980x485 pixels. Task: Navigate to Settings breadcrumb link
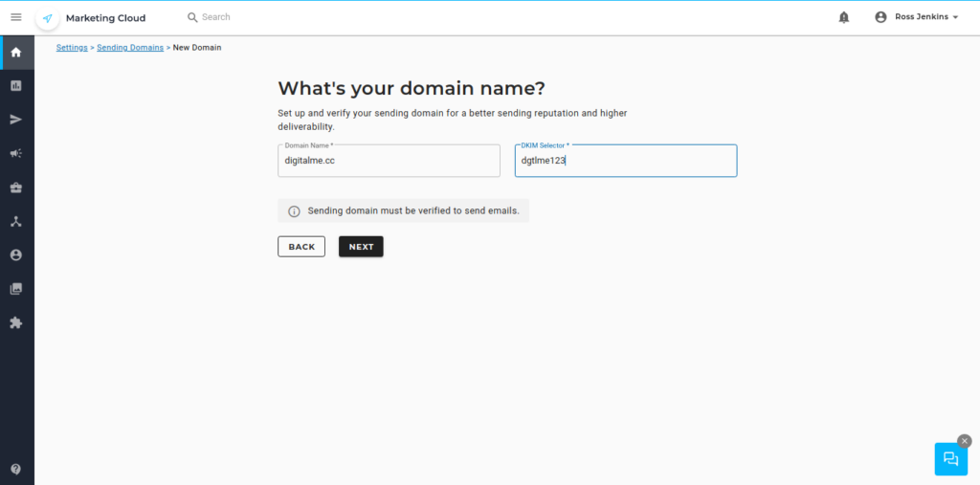[x=72, y=48]
